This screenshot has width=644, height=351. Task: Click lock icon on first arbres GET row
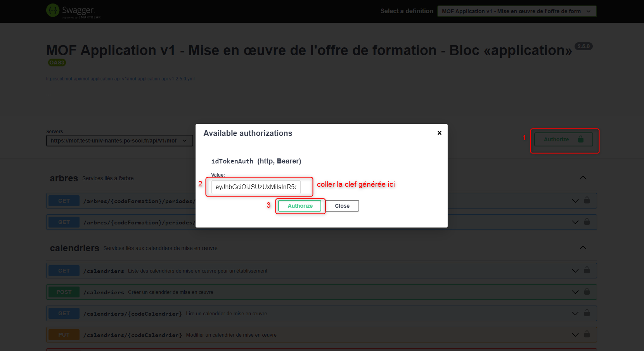[x=587, y=200]
